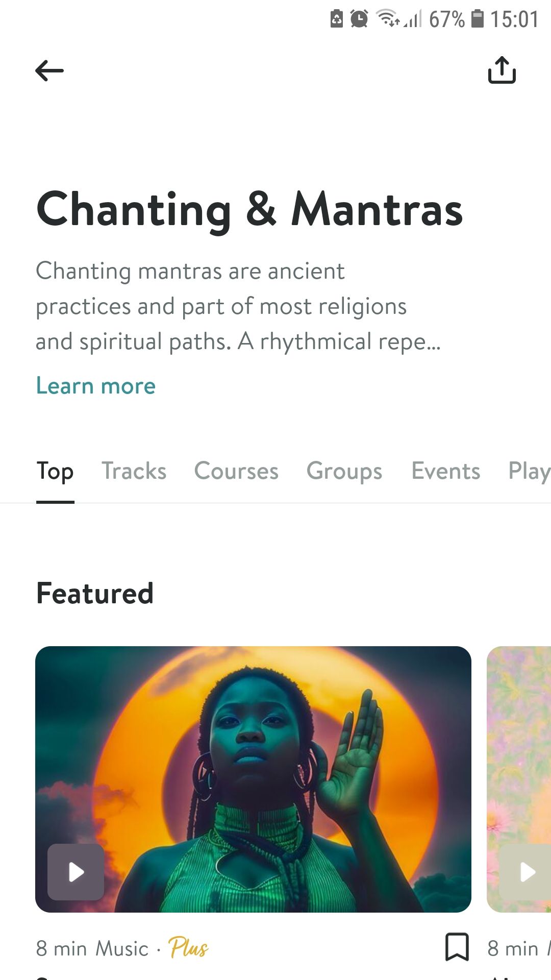The height and width of the screenshot is (980, 551).
Task: Tap the alarm clock status icon
Action: (359, 19)
